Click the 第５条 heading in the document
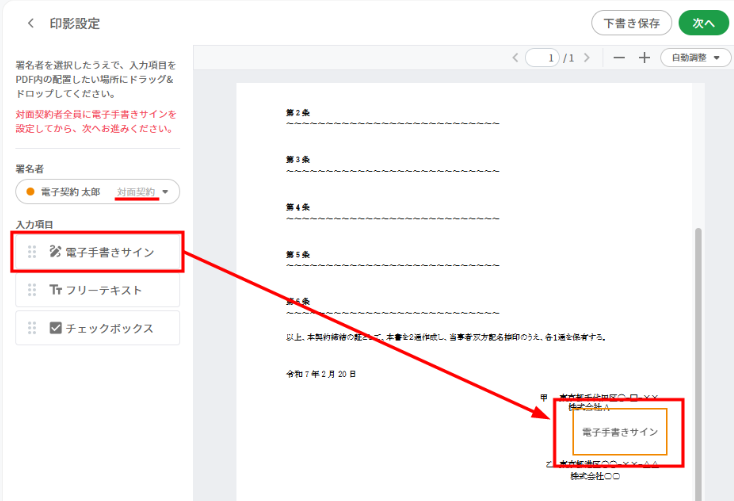 (x=298, y=254)
